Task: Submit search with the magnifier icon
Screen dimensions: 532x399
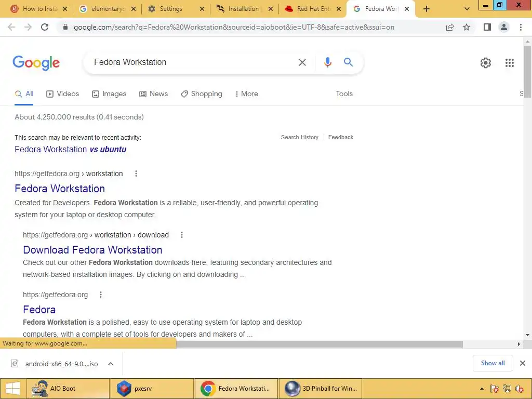Action: coord(348,62)
